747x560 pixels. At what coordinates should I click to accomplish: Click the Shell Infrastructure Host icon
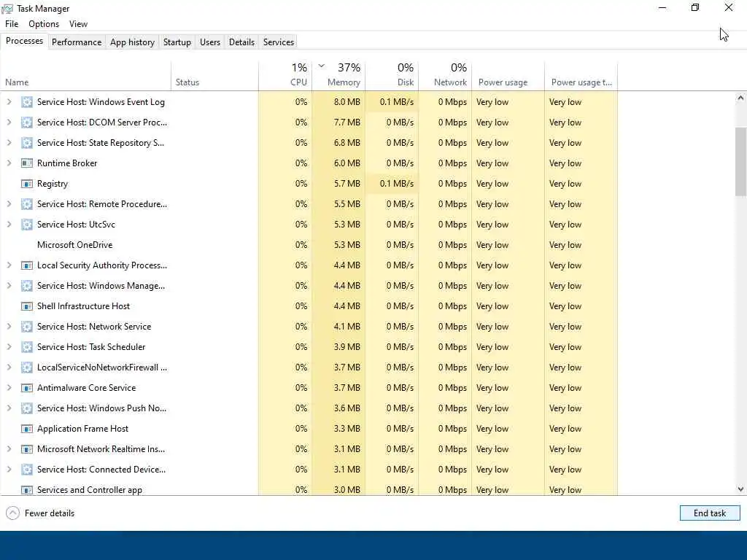point(27,306)
